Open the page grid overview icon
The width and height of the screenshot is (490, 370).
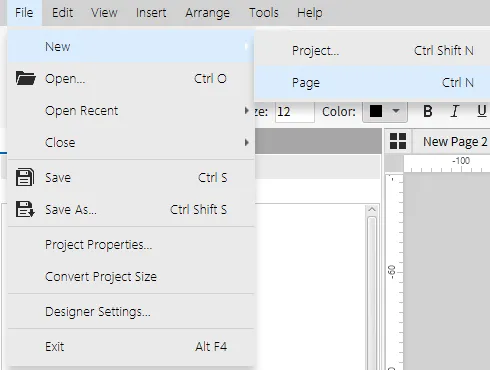pyautogui.click(x=398, y=141)
